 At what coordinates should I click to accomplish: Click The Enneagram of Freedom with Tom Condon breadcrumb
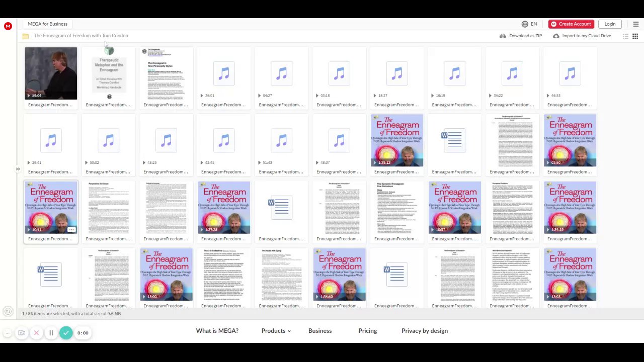[x=81, y=36]
